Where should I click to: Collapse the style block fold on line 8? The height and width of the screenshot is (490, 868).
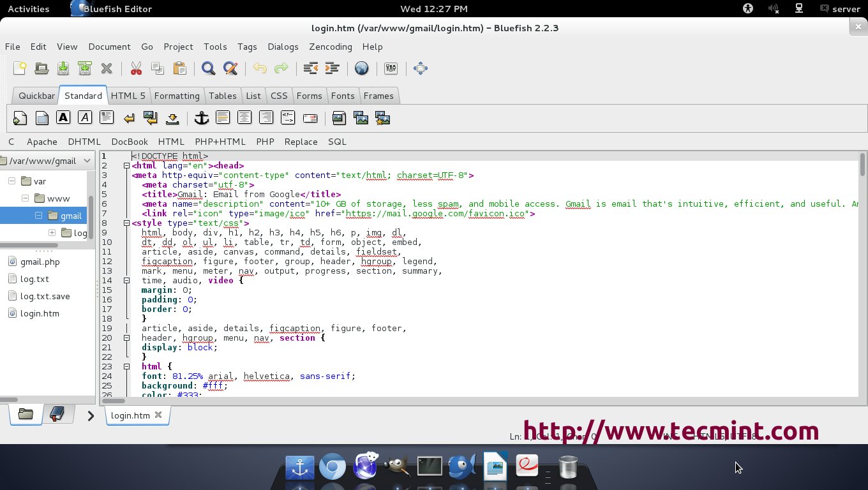click(x=126, y=223)
